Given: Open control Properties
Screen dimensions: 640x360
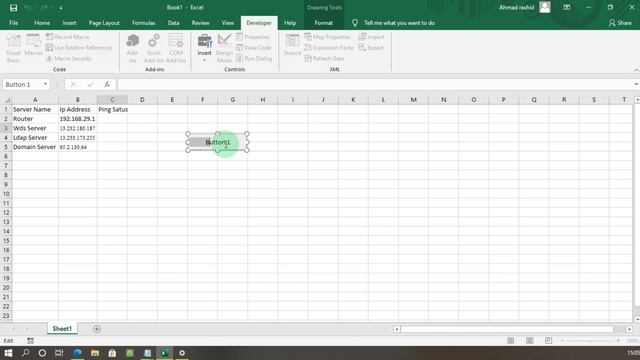Looking at the screenshot, I should tap(253, 37).
